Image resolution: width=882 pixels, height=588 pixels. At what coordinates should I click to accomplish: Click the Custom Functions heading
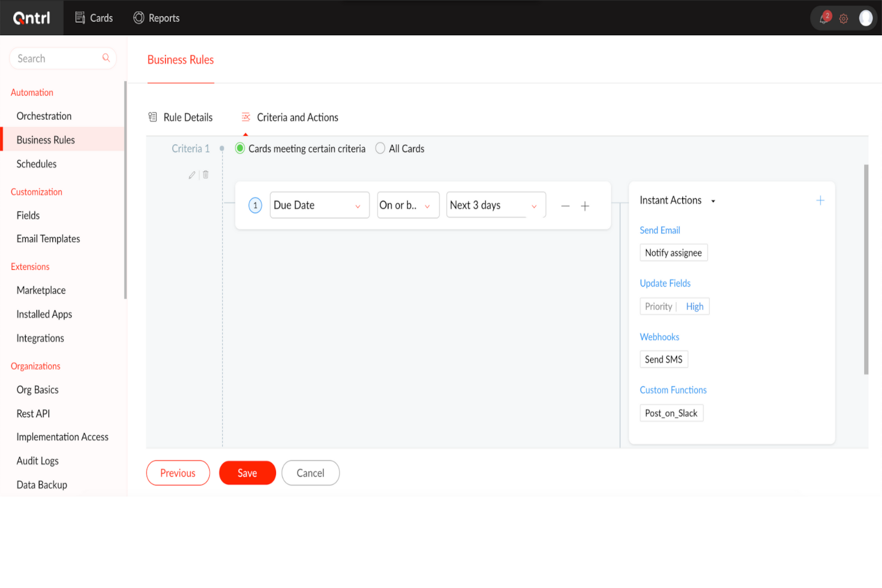click(x=673, y=390)
